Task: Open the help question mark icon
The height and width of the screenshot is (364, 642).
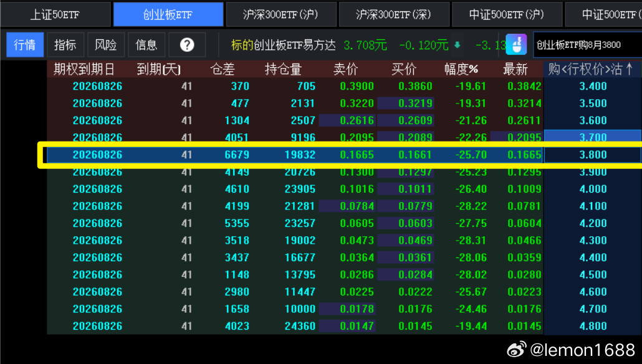Action: coord(187,45)
